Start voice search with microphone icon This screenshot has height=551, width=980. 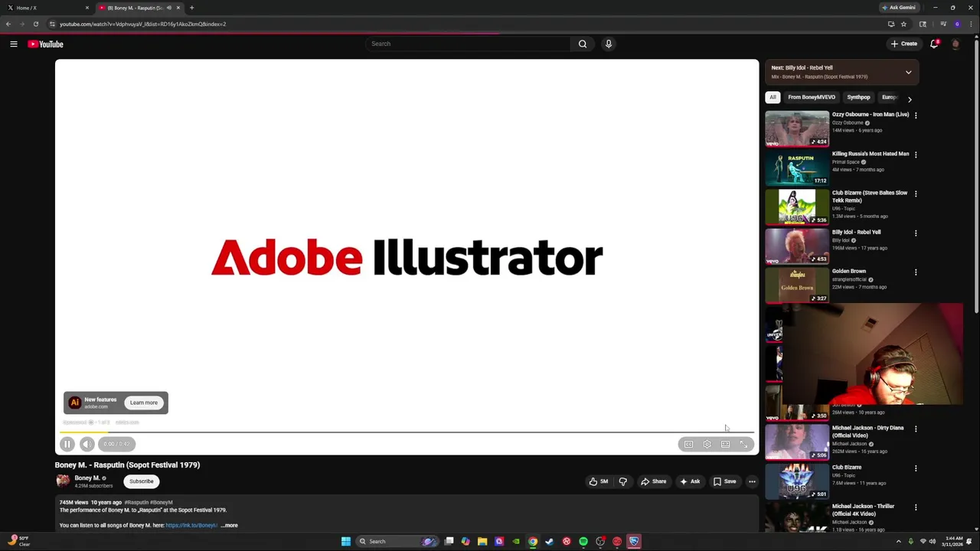pos(609,44)
